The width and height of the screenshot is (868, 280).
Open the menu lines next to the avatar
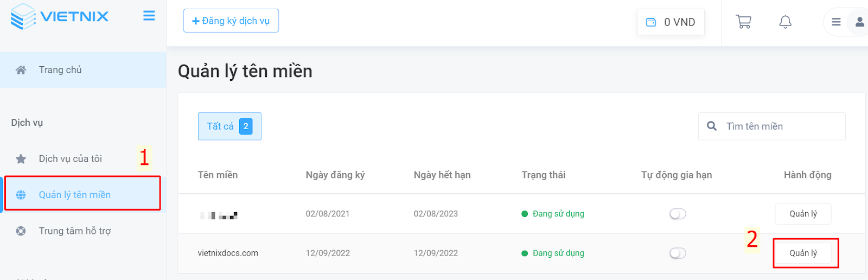pos(836,22)
